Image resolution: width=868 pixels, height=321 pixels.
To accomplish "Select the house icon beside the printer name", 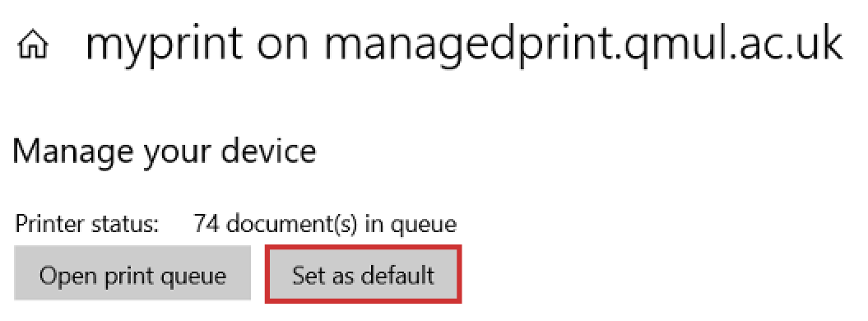I will pyautogui.click(x=33, y=46).
